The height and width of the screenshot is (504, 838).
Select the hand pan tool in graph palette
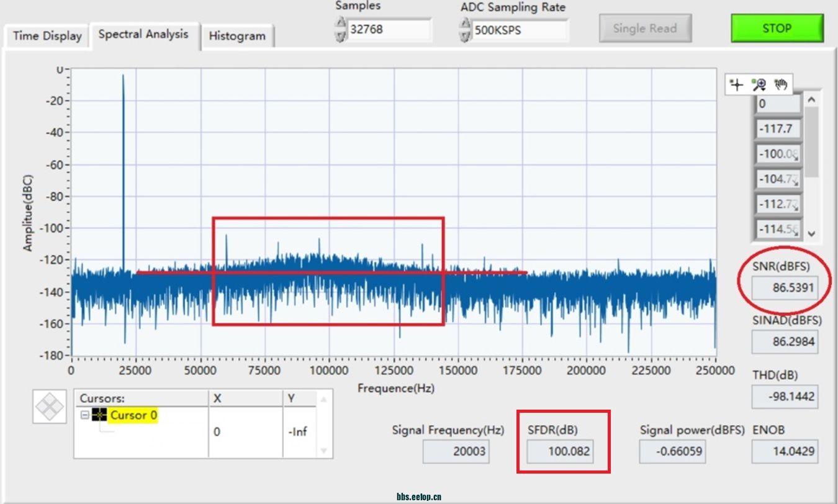(x=780, y=84)
